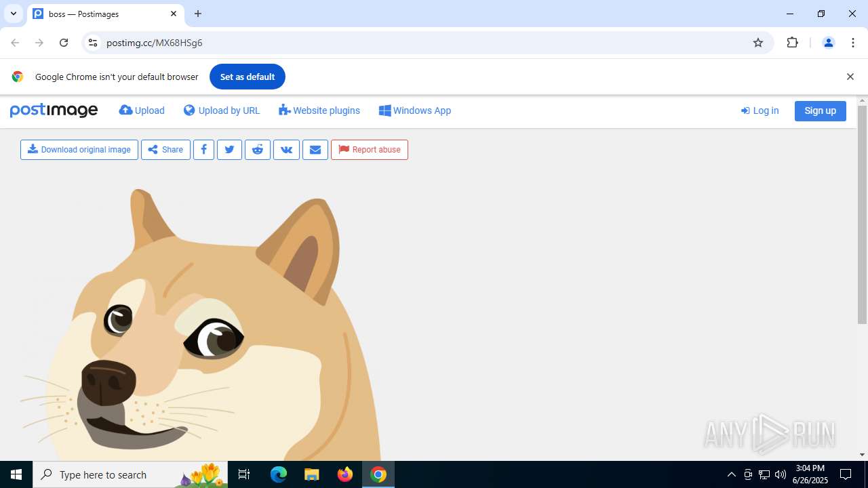This screenshot has height=488, width=868.
Task: Show hidden system tray icons
Action: pos(732,474)
